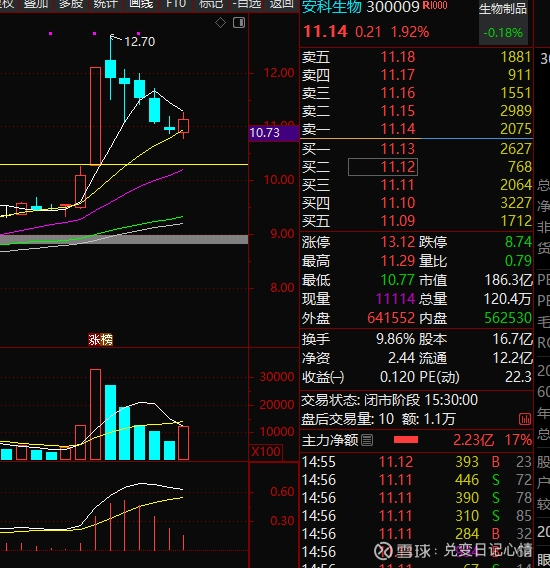Click the 买四 price 11.10

(397, 203)
